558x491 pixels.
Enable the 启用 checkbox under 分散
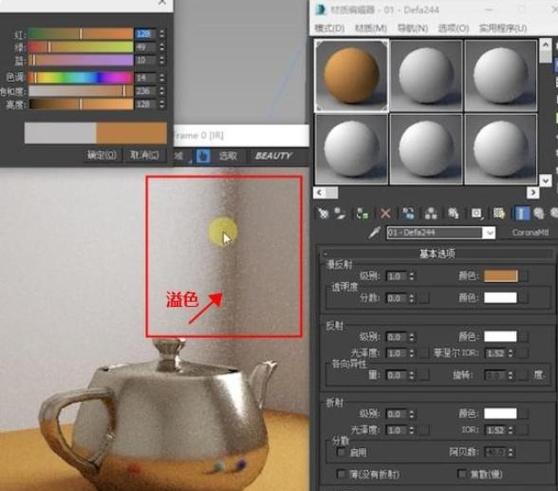(341, 452)
